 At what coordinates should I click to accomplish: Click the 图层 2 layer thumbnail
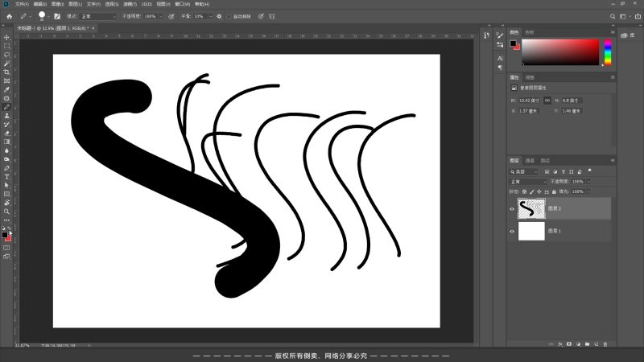pos(531,208)
